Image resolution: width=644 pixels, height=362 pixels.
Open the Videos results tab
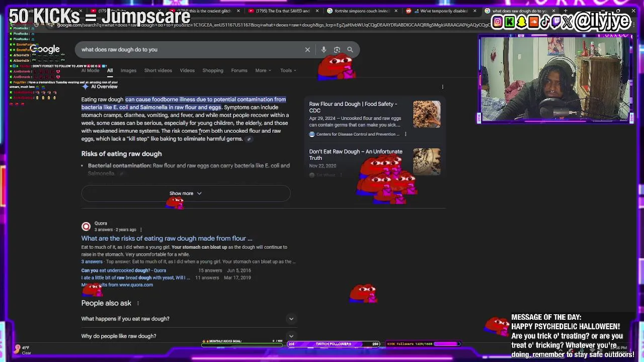(x=187, y=70)
